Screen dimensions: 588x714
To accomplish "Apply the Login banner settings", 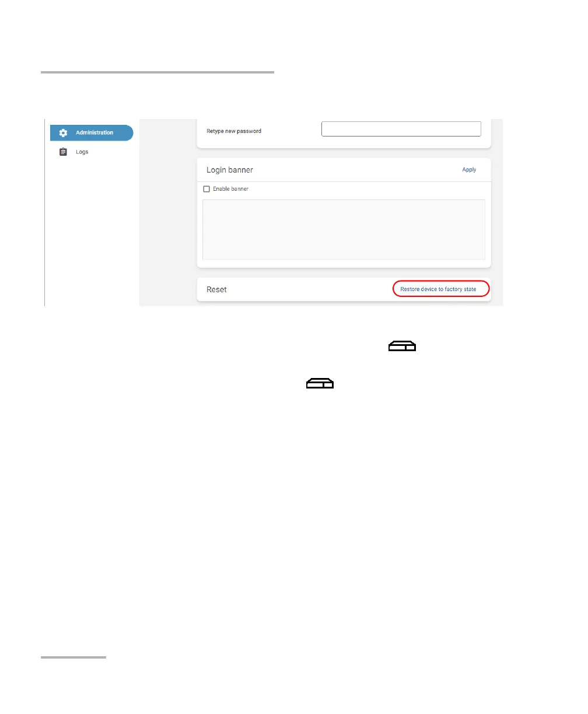I will [469, 170].
